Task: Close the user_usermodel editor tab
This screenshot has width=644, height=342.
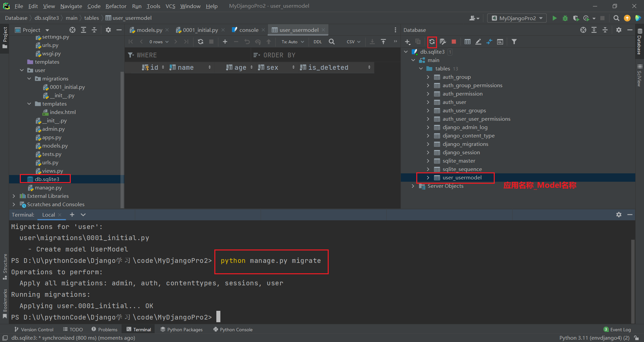Action: point(323,30)
